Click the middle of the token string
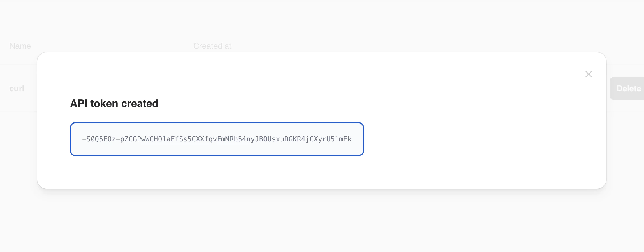This screenshot has height=252, width=644. tap(217, 139)
